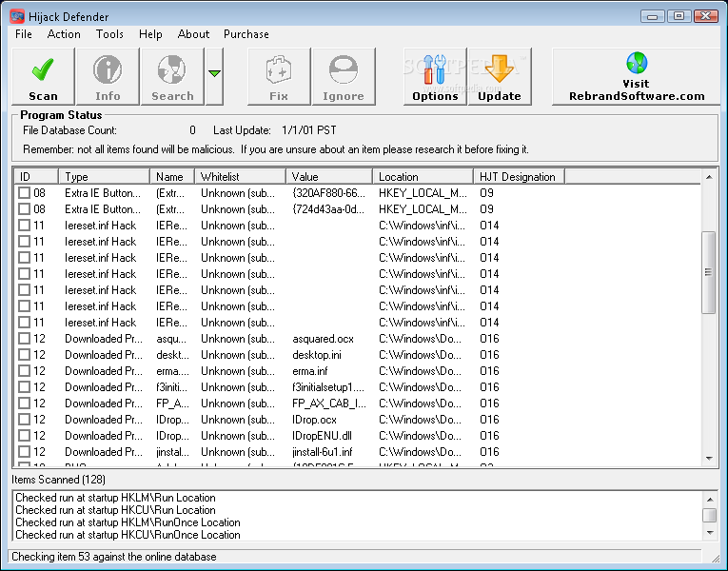This screenshot has height=571, width=728.
Task: Click the Hijack Defender title bar icon
Action: click(17, 17)
